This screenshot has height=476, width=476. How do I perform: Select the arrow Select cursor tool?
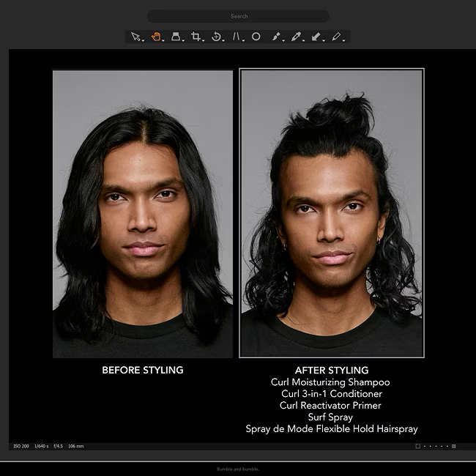(x=135, y=37)
